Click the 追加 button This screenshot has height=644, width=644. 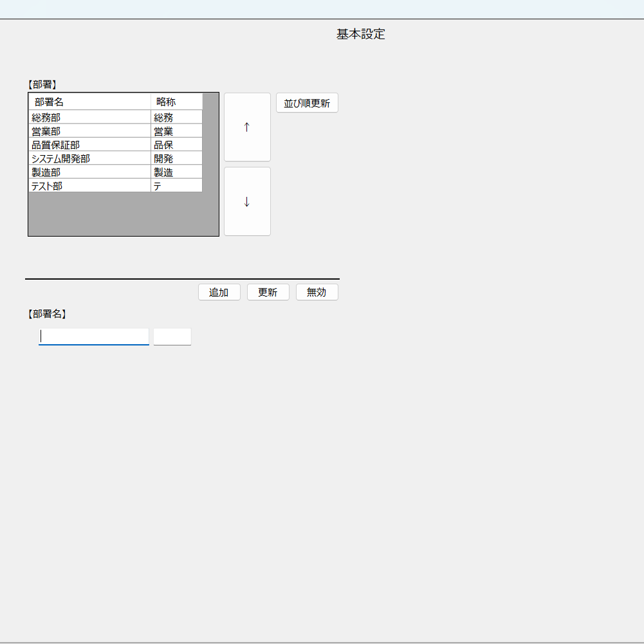coord(219,292)
